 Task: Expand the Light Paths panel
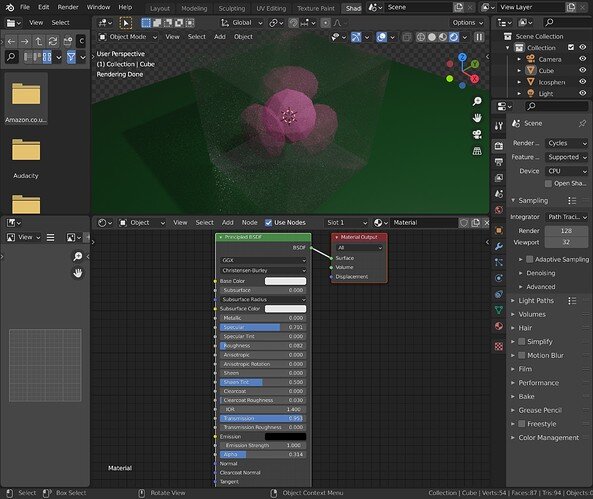(x=536, y=301)
